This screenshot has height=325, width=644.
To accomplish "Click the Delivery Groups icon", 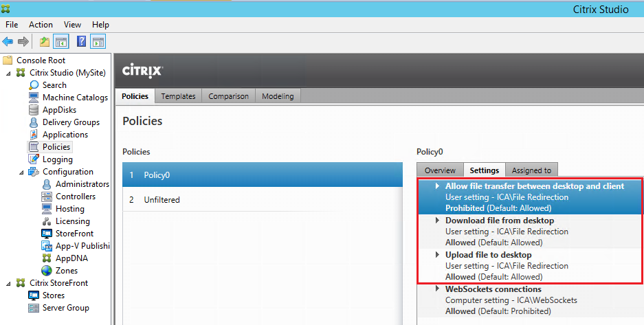I will point(34,122).
